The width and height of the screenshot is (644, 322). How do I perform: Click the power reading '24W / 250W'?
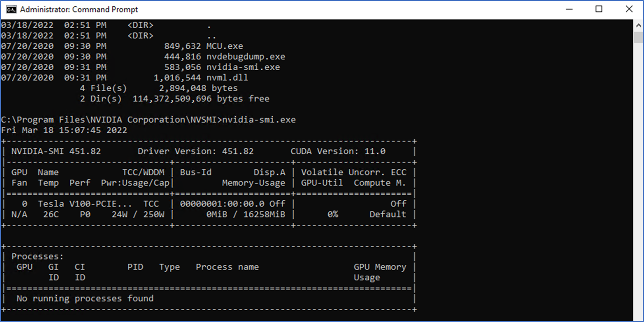[138, 215]
